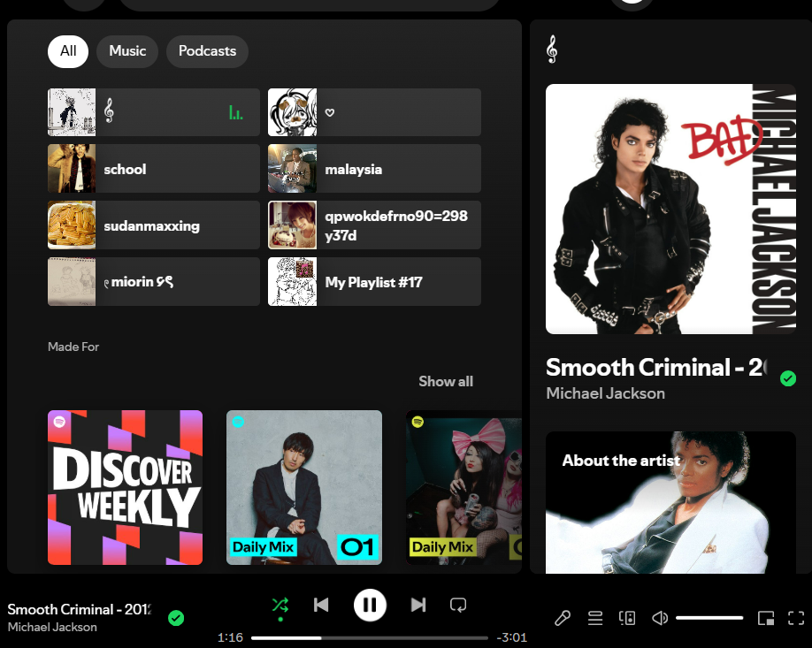Open the malaysia playlist

[x=374, y=169]
